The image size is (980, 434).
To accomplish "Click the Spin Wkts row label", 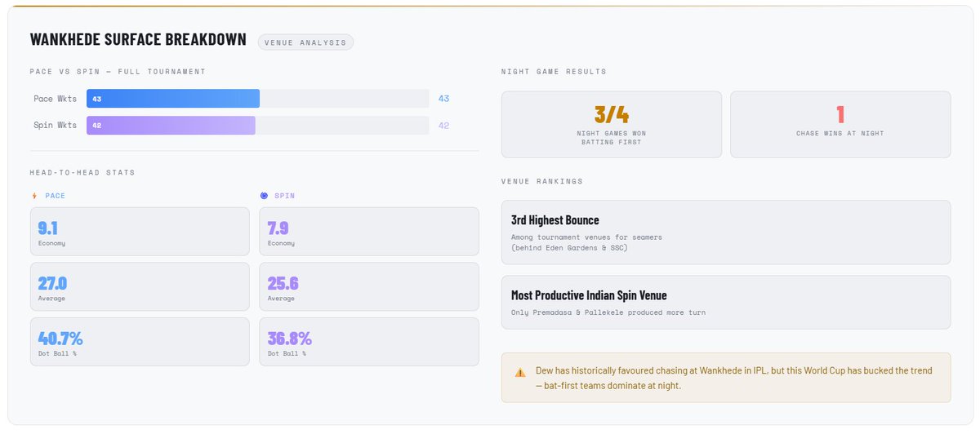I will coord(56,126).
